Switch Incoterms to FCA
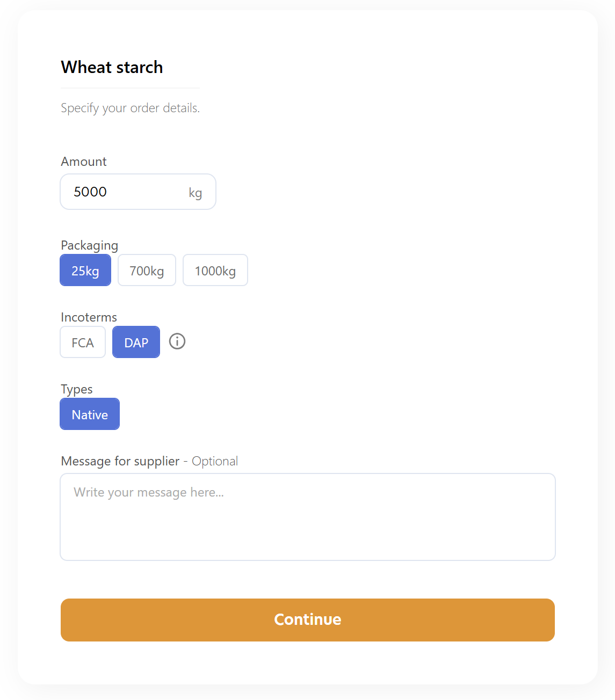This screenshot has height=700, width=615. coord(83,342)
